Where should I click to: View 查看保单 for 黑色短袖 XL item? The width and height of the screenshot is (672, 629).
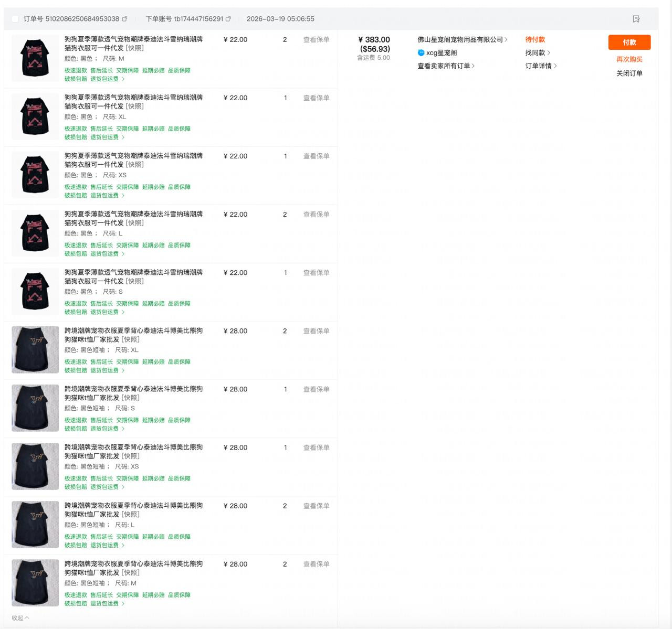(316, 331)
